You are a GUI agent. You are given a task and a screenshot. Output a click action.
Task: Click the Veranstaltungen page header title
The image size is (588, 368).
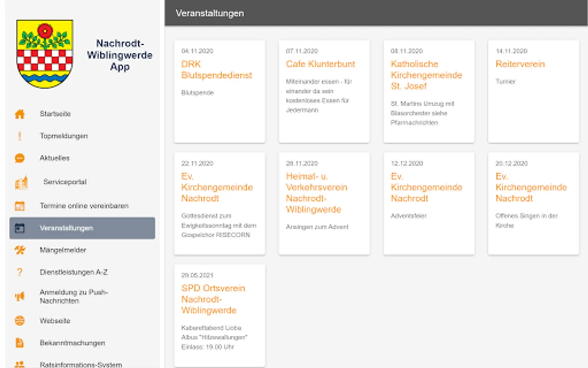[210, 13]
